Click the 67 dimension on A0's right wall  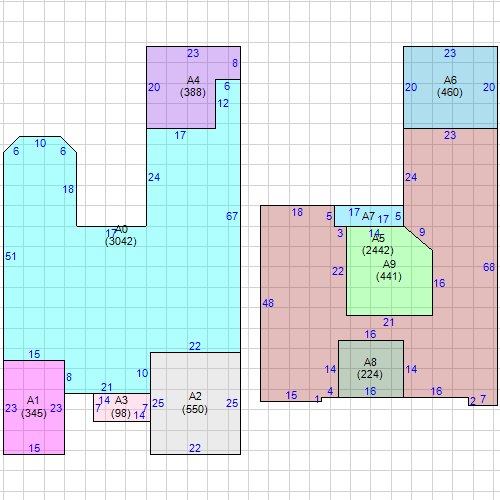[x=232, y=216]
